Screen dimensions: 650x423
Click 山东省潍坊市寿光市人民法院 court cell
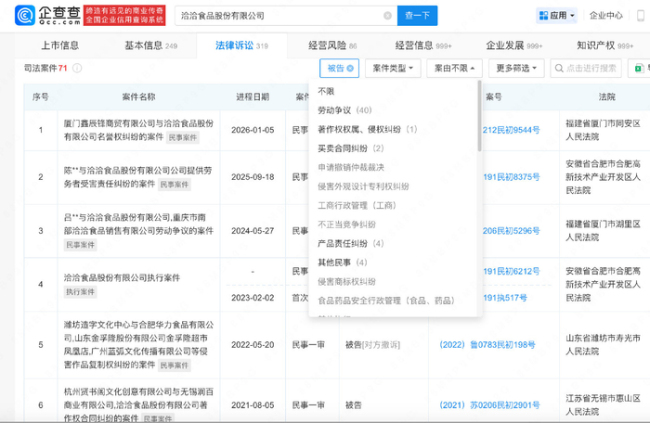click(603, 345)
